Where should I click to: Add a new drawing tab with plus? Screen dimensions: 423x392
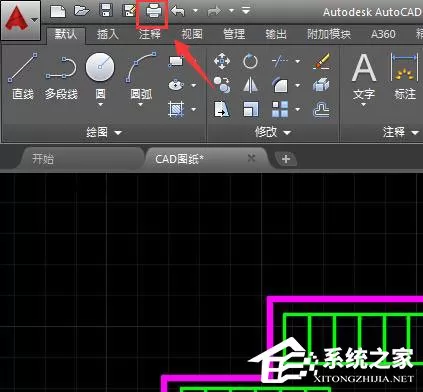(x=286, y=159)
